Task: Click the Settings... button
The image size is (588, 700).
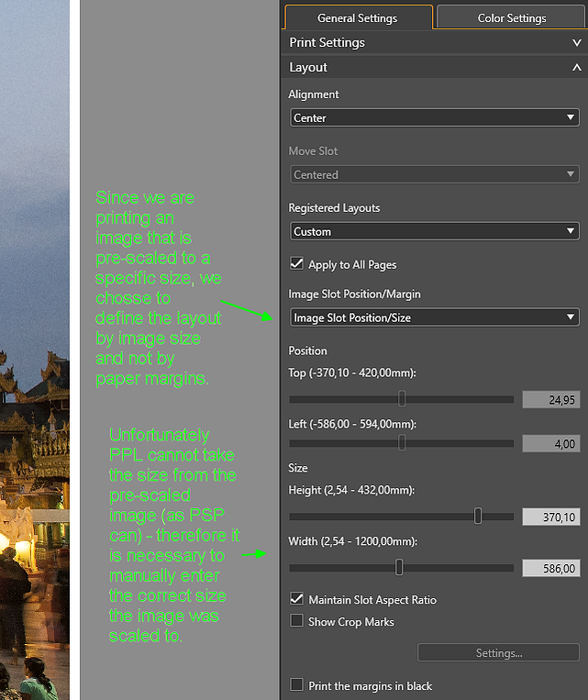Action: (499, 652)
